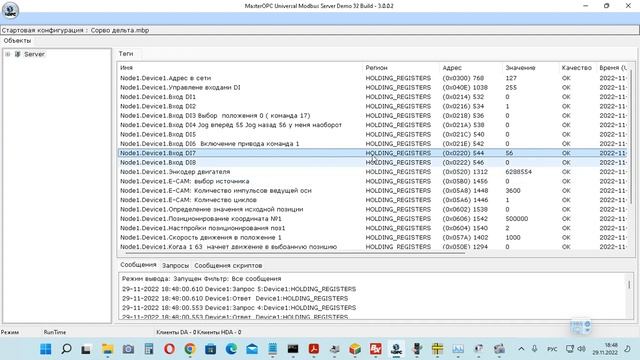
Task: Click the microphone tray icon
Action: pyautogui.click(x=534, y=349)
